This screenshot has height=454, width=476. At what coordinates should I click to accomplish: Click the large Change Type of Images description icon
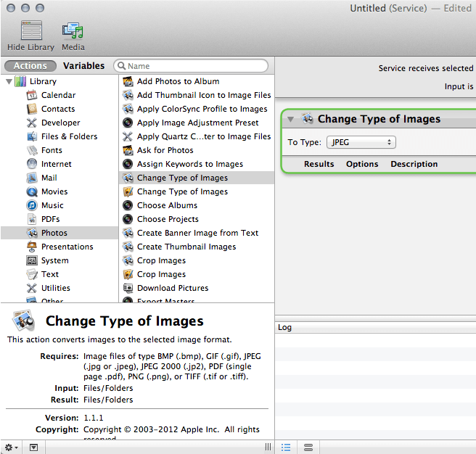pyautogui.click(x=23, y=321)
